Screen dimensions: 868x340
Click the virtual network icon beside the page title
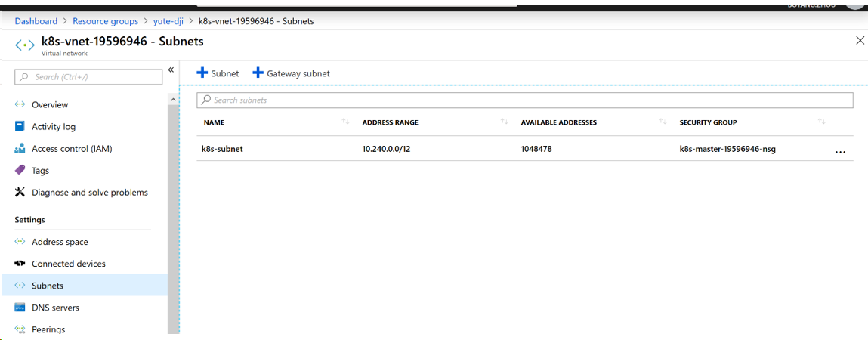coord(24,45)
